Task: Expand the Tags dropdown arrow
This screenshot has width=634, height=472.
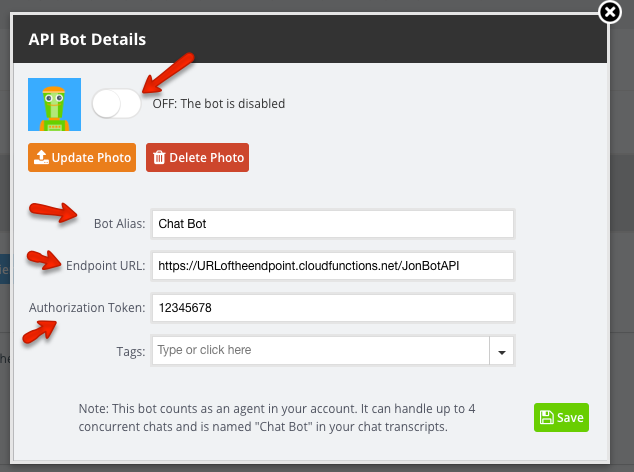Action: pyautogui.click(x=502, y=350)
